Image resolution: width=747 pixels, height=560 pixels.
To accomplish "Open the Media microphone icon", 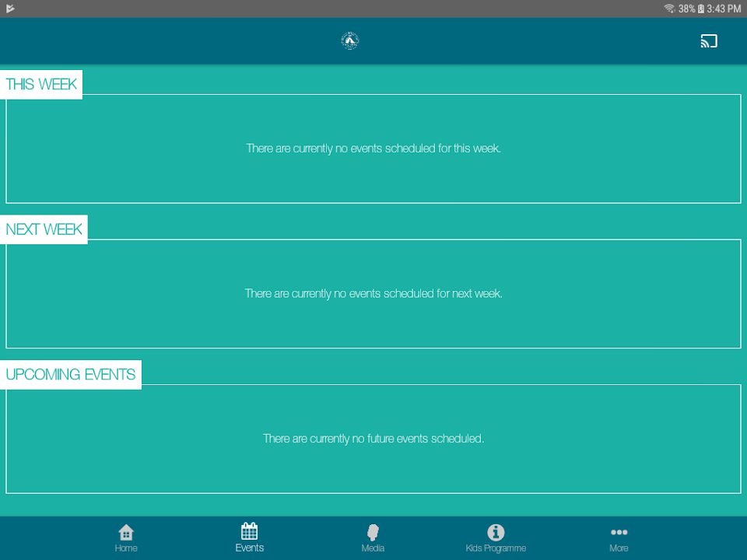I will [373, 532].
